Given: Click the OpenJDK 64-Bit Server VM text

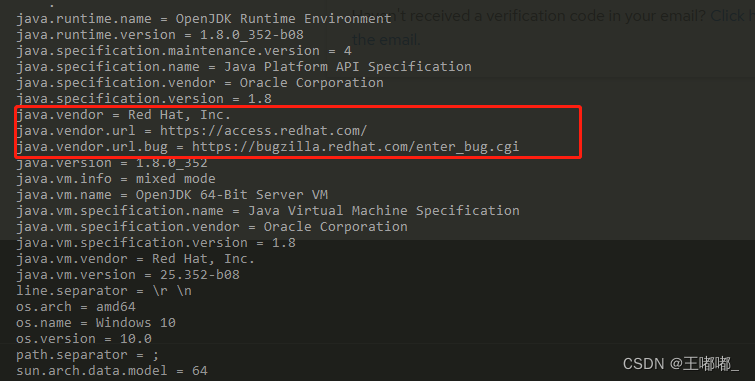Looking at the screenshot, I should [x=232, y=195].
